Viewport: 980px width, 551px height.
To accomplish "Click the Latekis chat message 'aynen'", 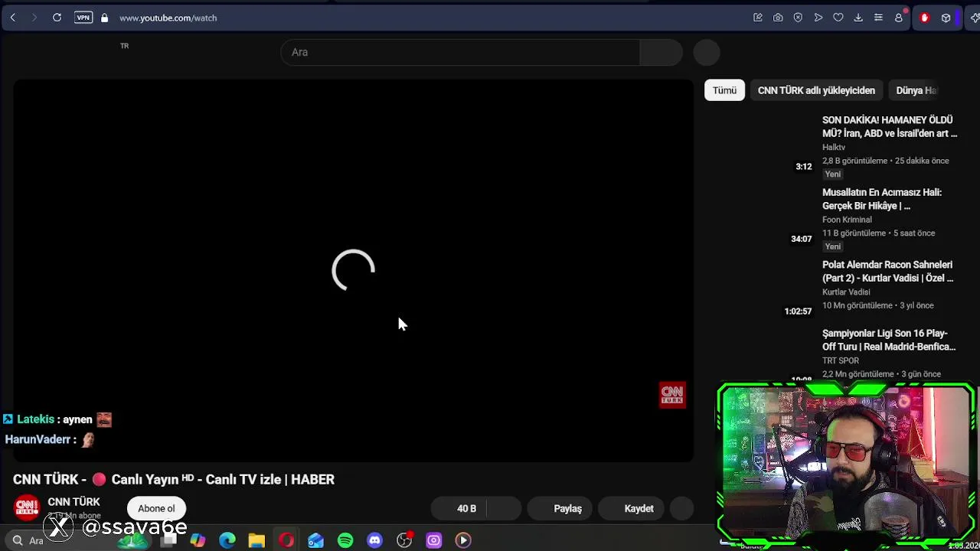I will tap(77, 419).
